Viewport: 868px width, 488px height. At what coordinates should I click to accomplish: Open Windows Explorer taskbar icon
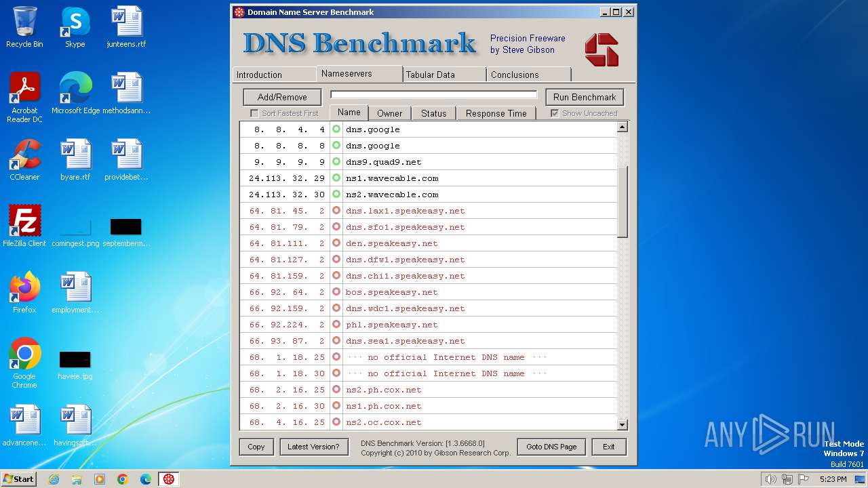(x=77, y=479)
